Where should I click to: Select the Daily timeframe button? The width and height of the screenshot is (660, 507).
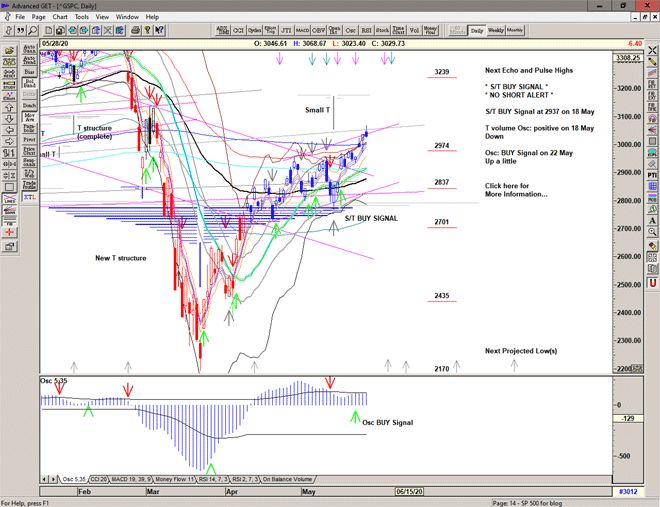pyautogui.click(x=477, y=30)
